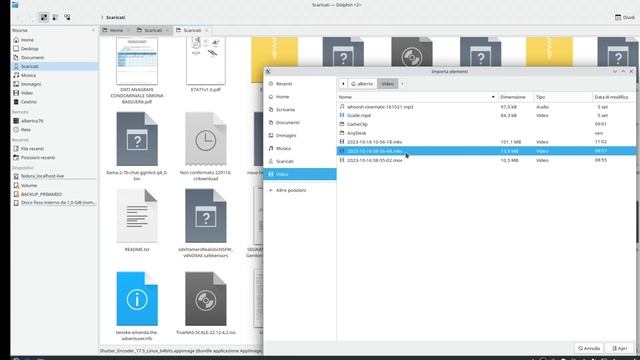Go back with path bar left arrow
This screenshot has width=640, height=360.
tap(343, 84)
